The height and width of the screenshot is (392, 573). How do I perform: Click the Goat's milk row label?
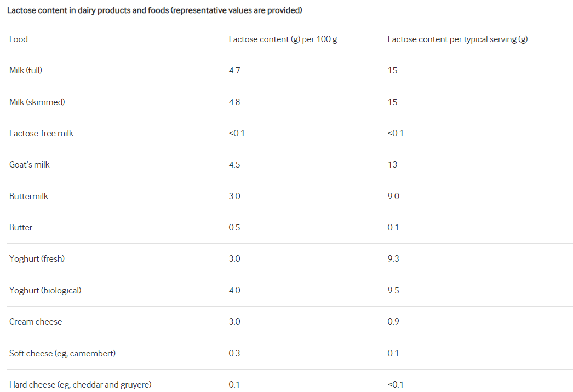point(30,164)
